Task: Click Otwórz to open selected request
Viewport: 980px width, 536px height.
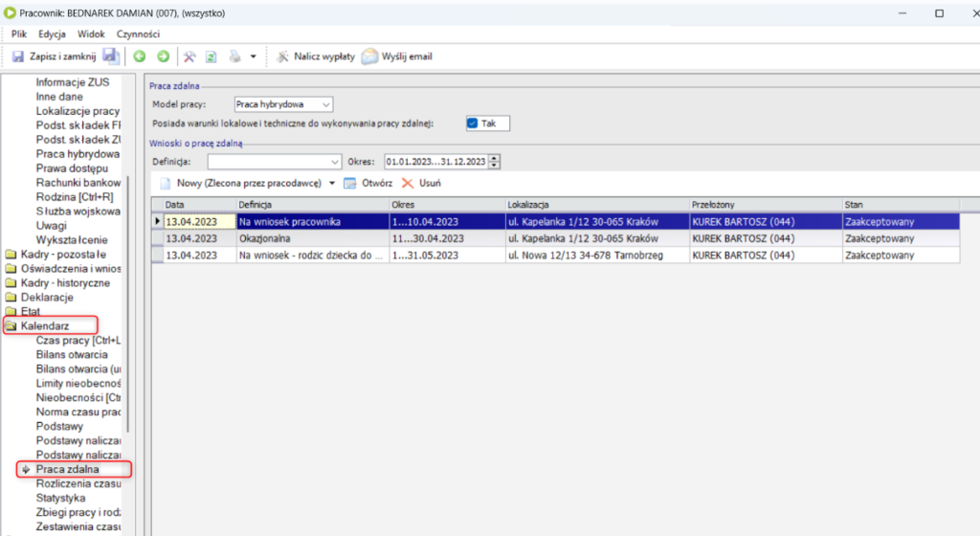Action: (368, 183)
